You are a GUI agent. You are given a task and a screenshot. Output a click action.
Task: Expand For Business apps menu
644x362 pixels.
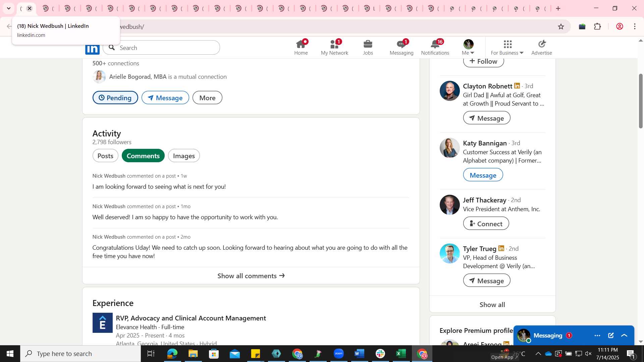(507, 47)
